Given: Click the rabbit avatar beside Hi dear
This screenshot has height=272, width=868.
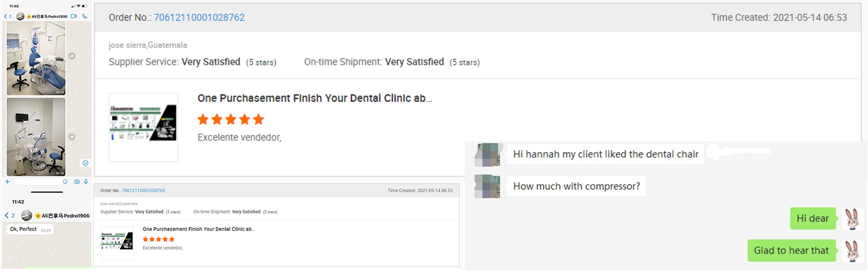Looking at the screenshot, I should [x=852, y=219].
